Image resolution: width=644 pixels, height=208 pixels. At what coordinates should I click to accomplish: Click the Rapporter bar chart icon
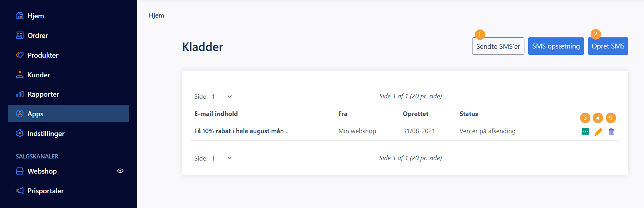click(x=20, y=94)
